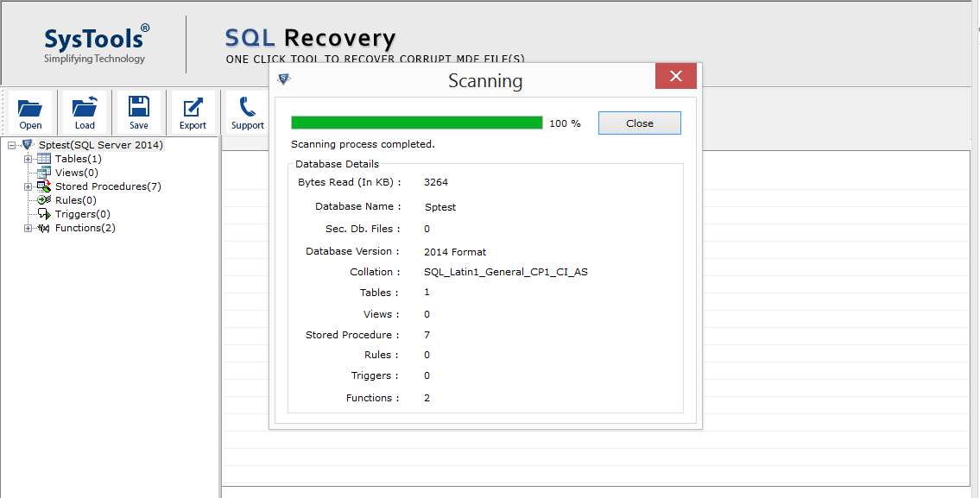Click the Triggers count value 0 in dialog
The height and width of the screenshot is (498, 980).
pos(427,375)
